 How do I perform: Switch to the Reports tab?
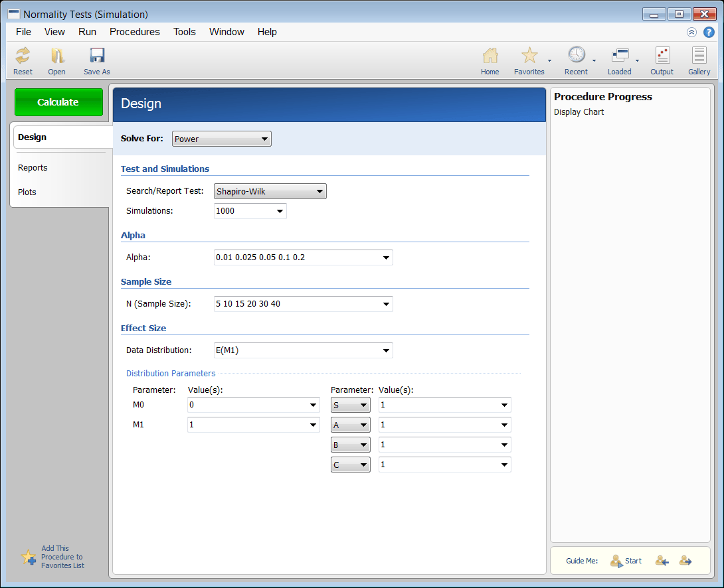pos(33,167)
